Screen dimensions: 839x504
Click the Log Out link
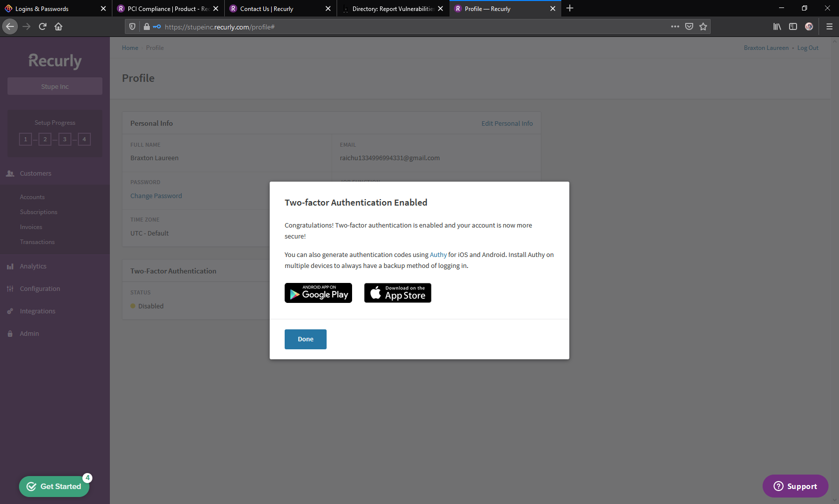(808, 48)
